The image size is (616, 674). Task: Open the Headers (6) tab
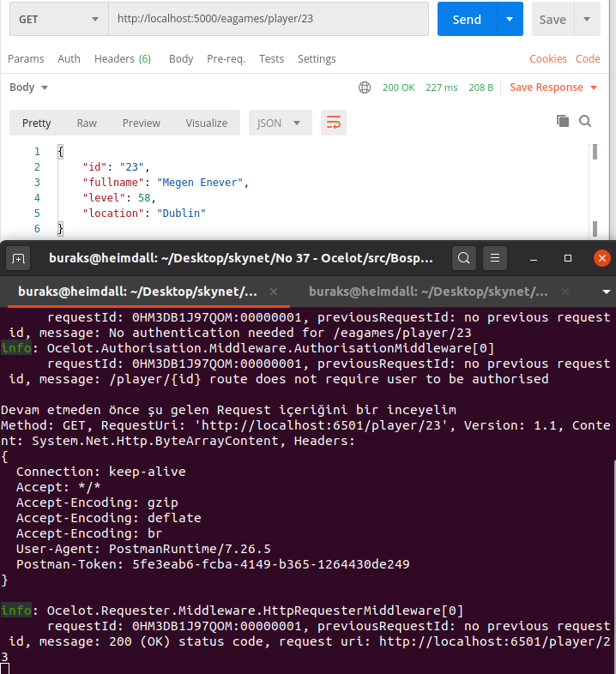pyautogui.click(x=123, y=59)
